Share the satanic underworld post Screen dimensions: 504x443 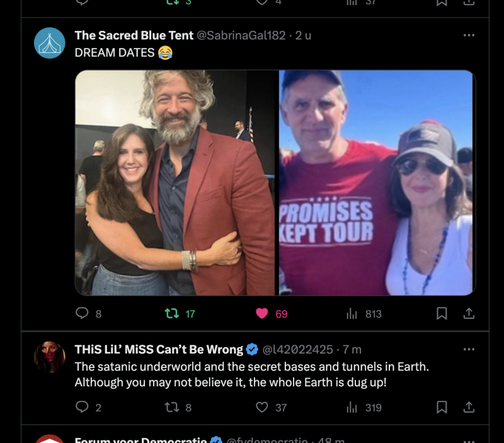click(469, 407)
